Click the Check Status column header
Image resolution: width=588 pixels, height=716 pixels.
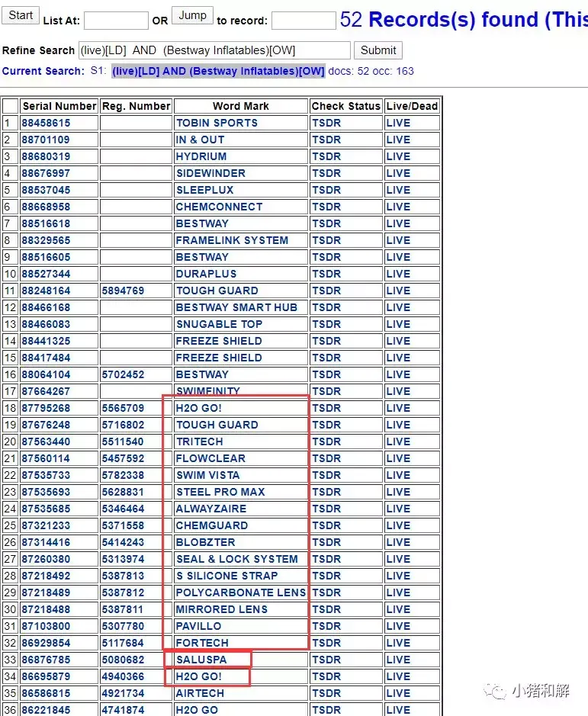point(345,107)
